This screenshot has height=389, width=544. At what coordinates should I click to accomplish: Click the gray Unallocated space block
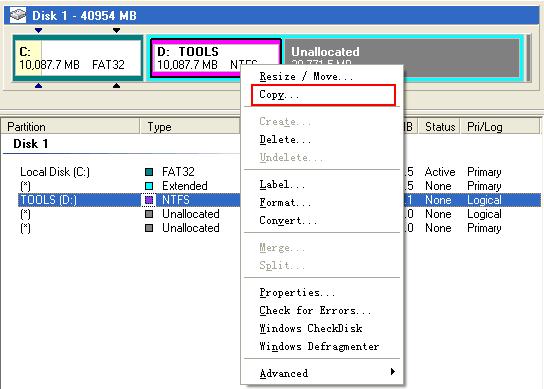coord(402,58)
